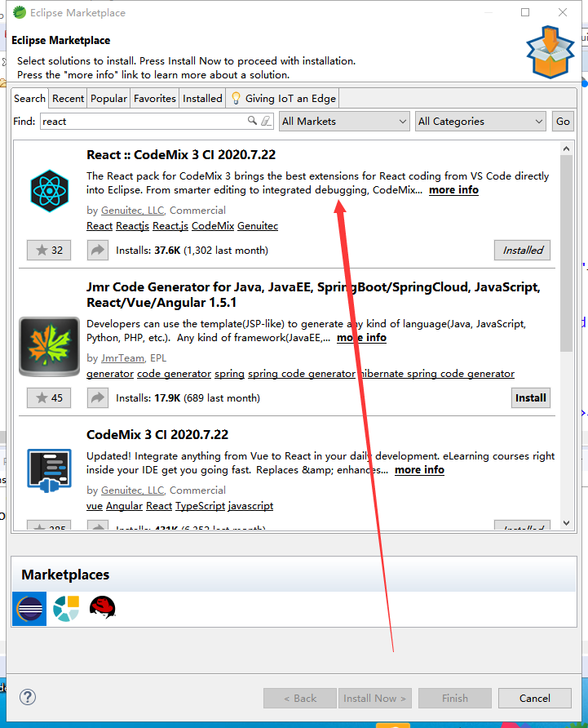Click the orange Marketplace box icon in header
This screenshot has height=728, width=588.
[x=550, y=52]
